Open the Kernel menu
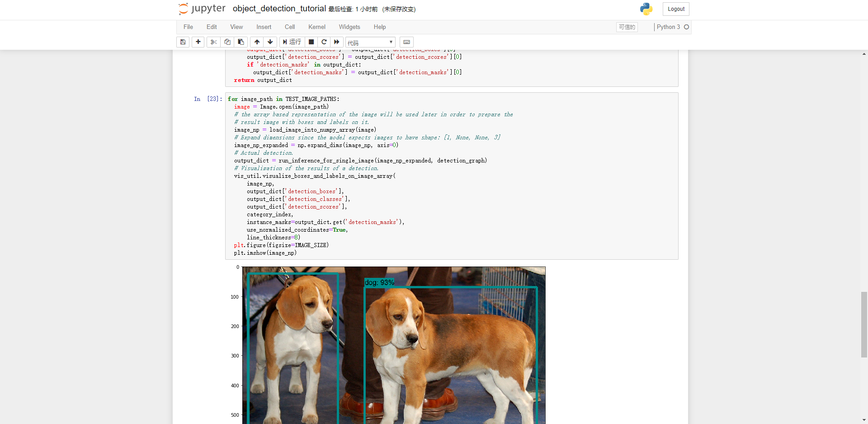 click(316, 27)
